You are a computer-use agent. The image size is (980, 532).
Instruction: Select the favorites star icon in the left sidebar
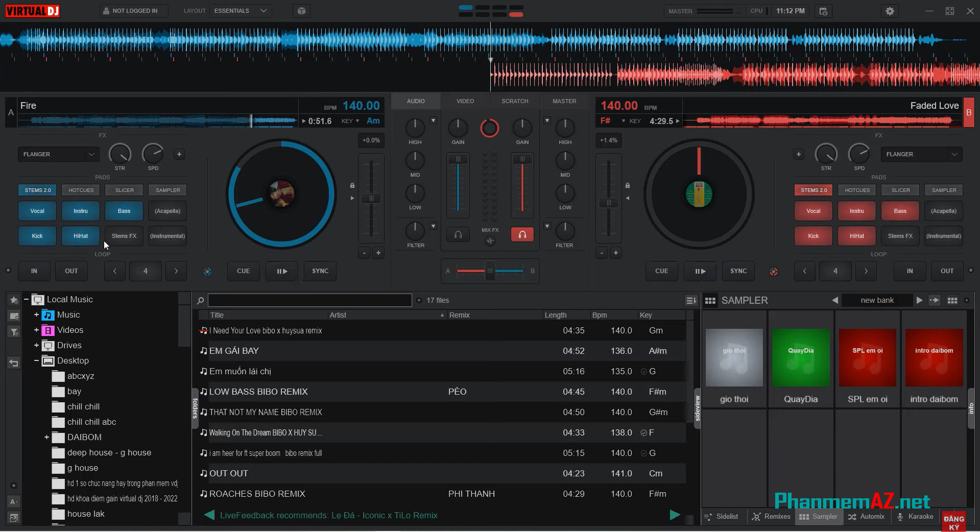(13, 300)
